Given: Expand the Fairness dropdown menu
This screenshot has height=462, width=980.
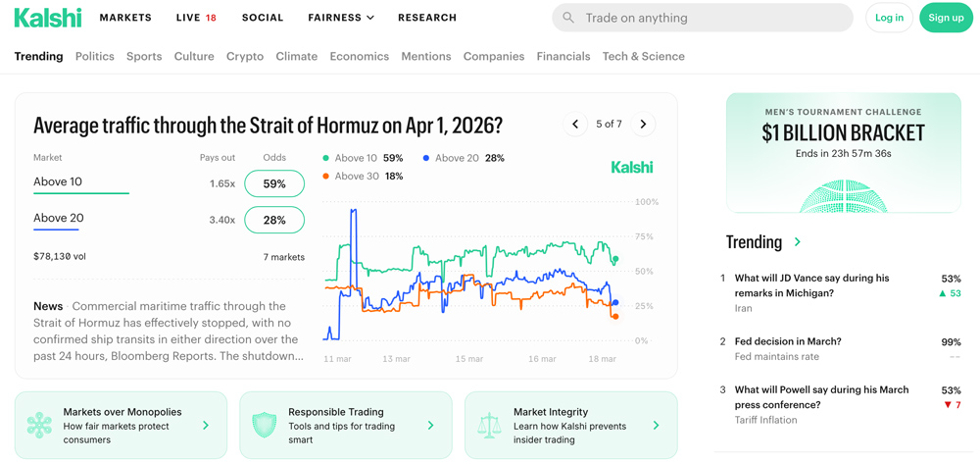Looking at the screenshot, I should point(341,18).
